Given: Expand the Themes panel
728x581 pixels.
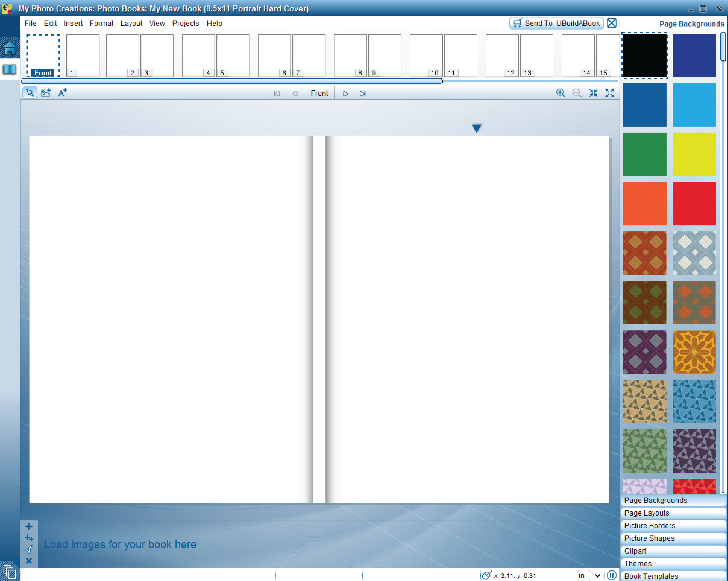Looking at the screenshot, I should point(673,563).
